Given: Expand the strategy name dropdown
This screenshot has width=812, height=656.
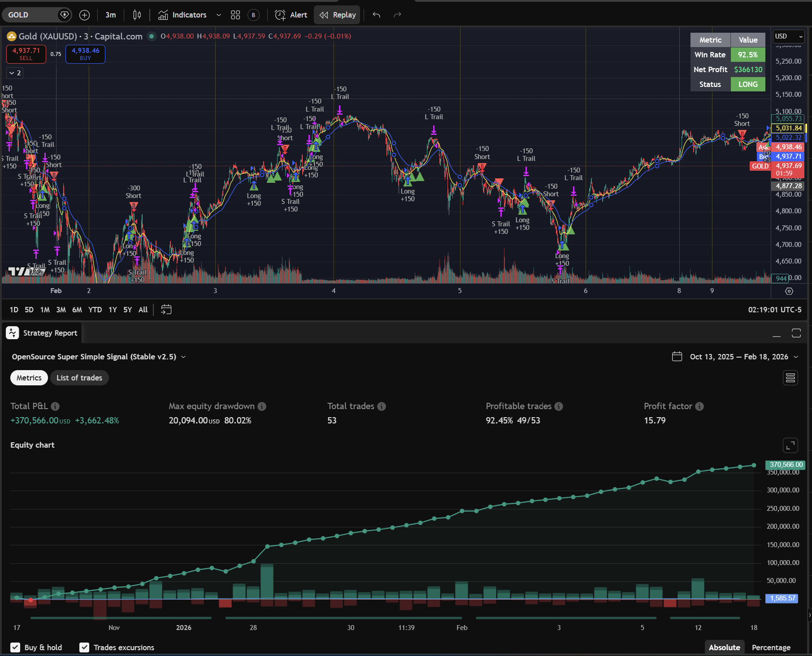Looking at the screenshot, I should point(183,357).
